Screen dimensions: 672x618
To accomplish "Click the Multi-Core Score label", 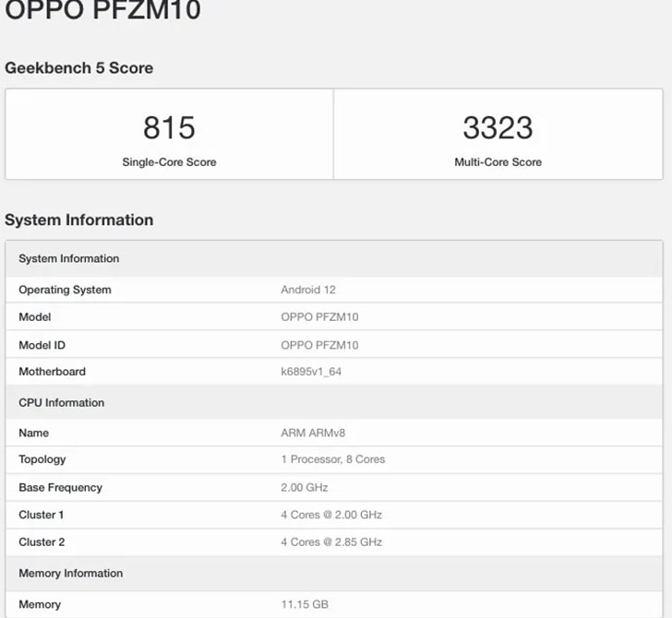I will click(x=498, y=162).
